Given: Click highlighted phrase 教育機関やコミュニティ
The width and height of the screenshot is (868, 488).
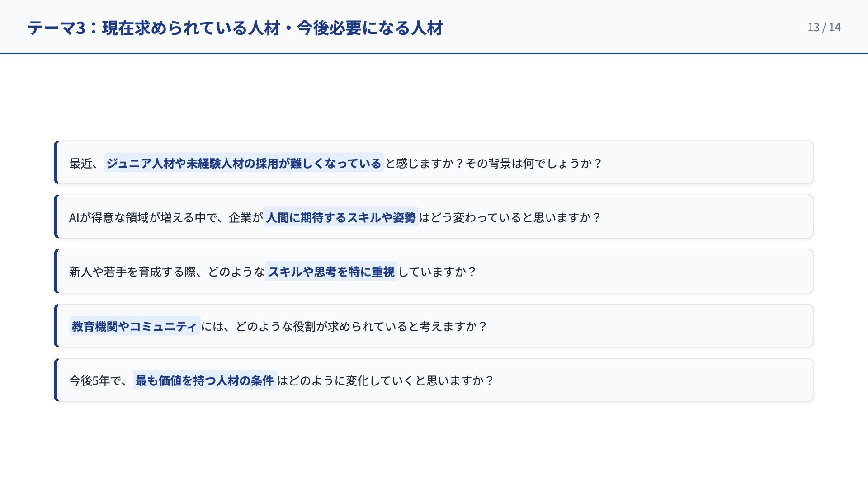Looking at the screenshot, I should (x=135, y=326).
